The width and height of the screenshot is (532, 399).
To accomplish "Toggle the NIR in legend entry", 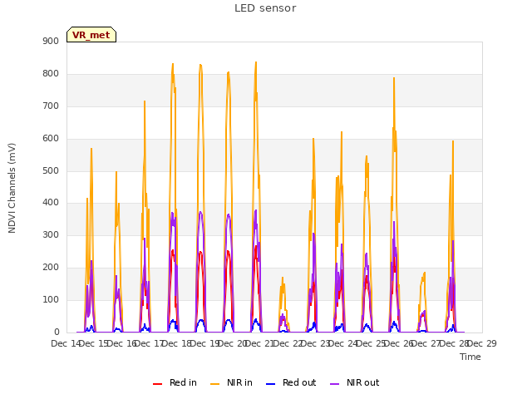I will coord(232,382).
